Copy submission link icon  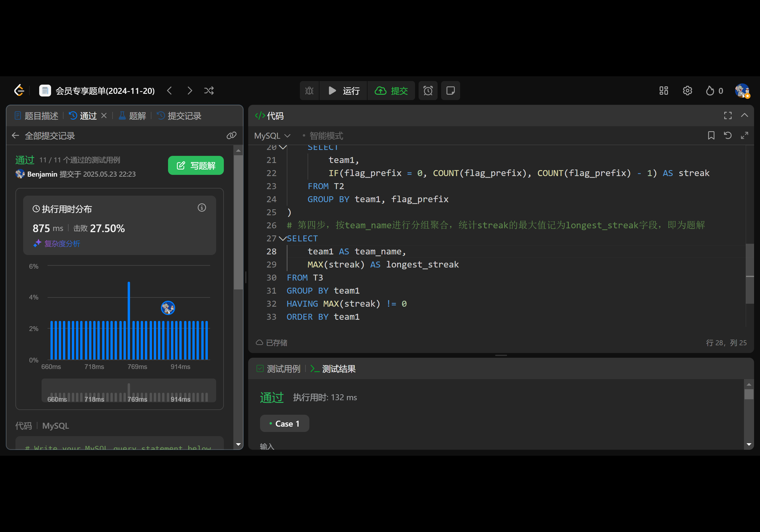[231, 135]
